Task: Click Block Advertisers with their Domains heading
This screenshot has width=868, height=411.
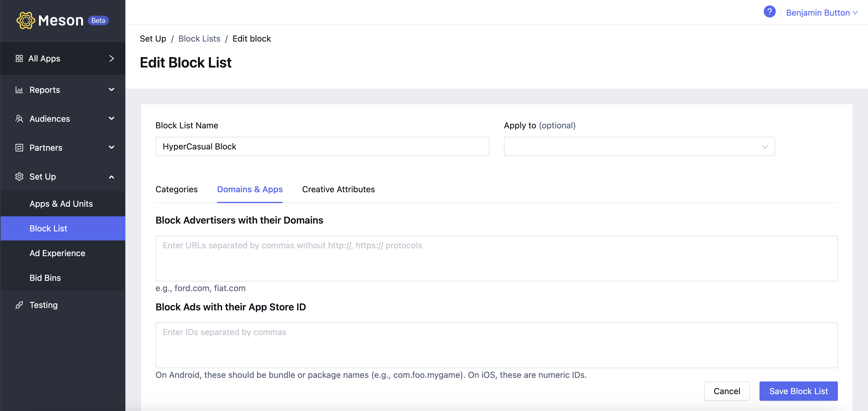Action: [x=239, y=220]
